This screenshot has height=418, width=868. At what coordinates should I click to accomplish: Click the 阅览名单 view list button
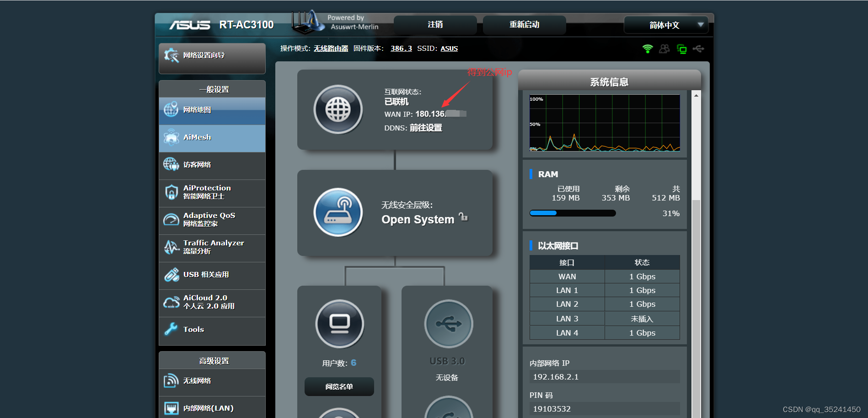pyautogui.click(x=339, y=387)
